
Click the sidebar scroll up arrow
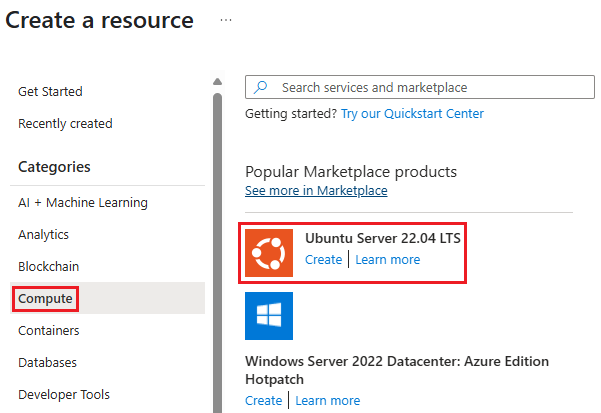(x=218, y=82)
